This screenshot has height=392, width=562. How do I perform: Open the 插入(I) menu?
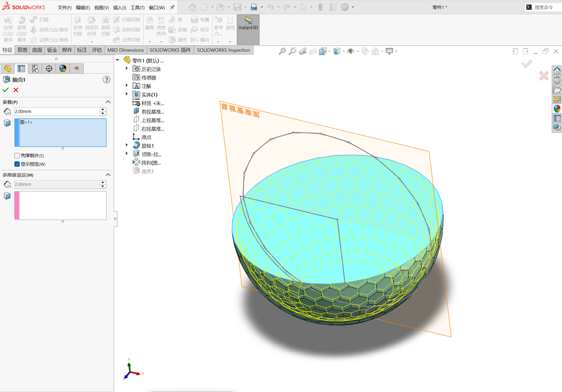[119, 8]
